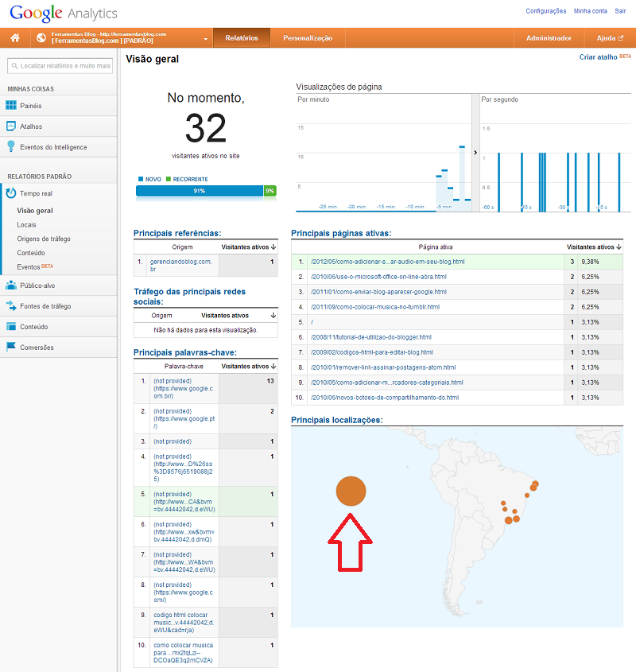Open the remover-link-assinar-postagens-atom page link
This screenshot has height=672, width=636.
pos(383,367)
